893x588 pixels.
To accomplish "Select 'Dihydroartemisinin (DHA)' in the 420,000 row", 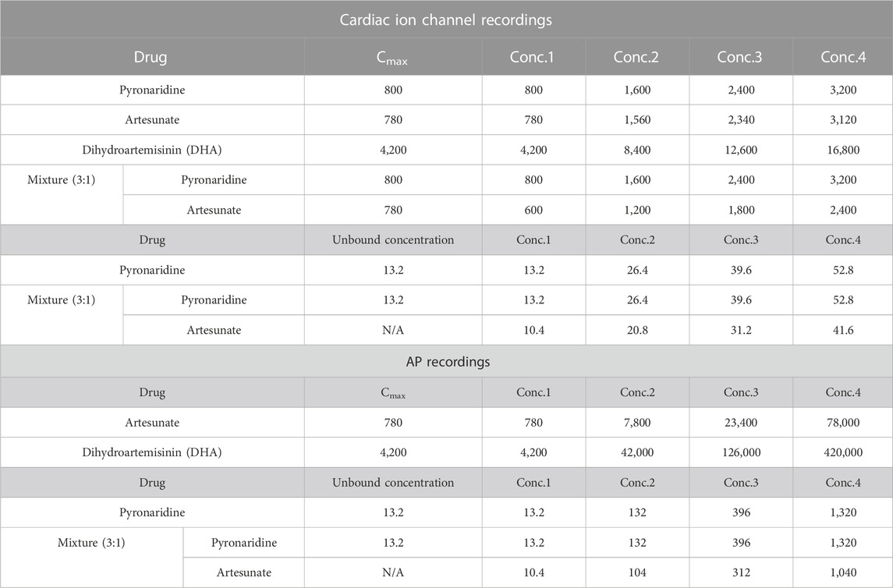I will [152, 453].
